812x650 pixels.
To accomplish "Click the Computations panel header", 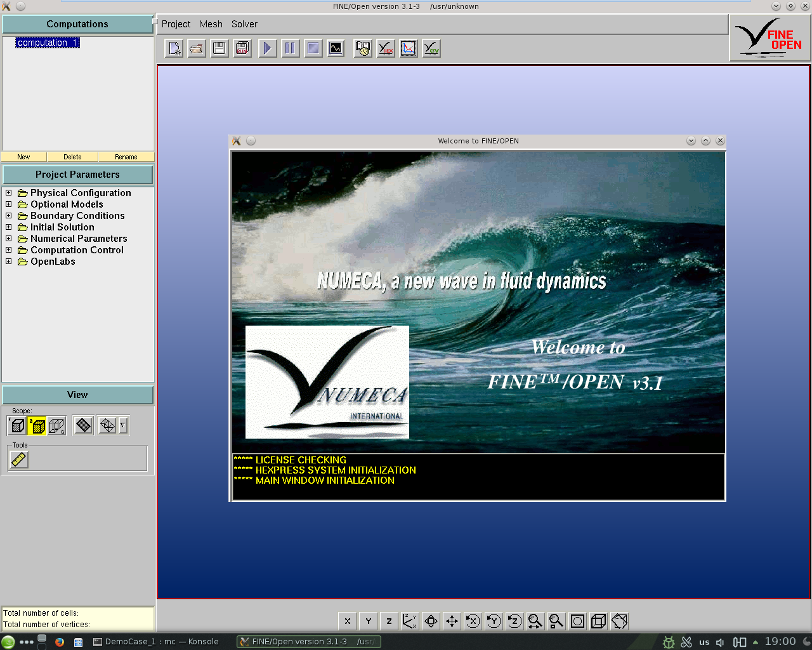I will click(77, 24).
